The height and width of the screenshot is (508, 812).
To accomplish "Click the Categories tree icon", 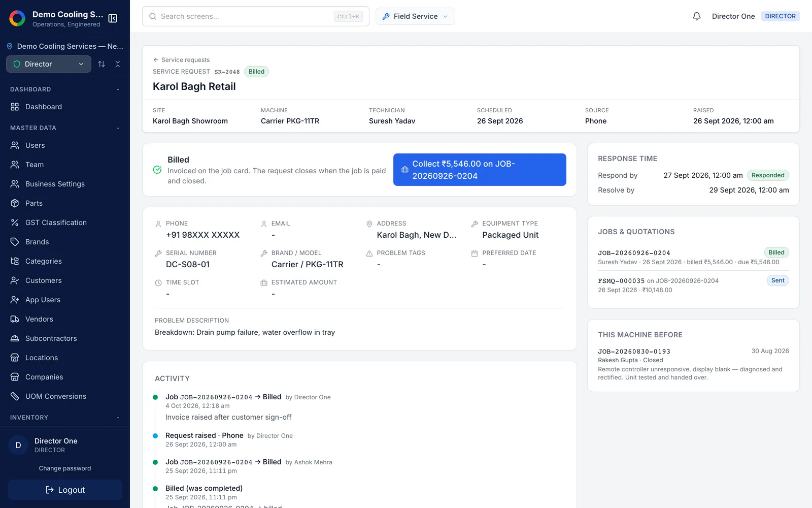I will pyautogui.click(x=15, y=261).
